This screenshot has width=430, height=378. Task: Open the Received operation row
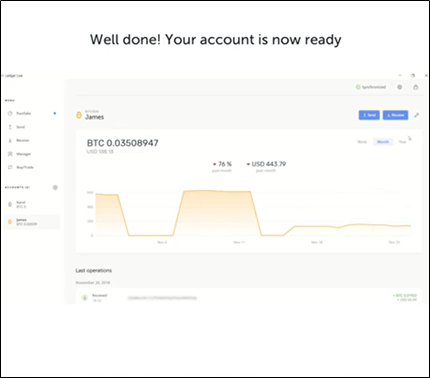(249, 297)
